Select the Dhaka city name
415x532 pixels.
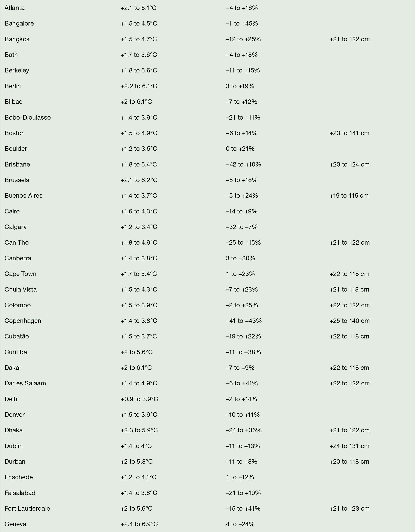point(14,430)
